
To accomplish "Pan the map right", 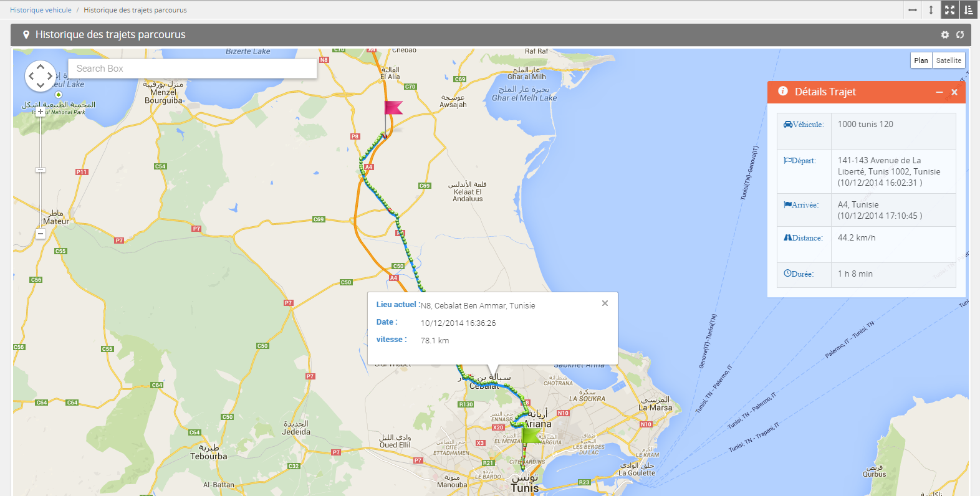I will tap(50, 76).
